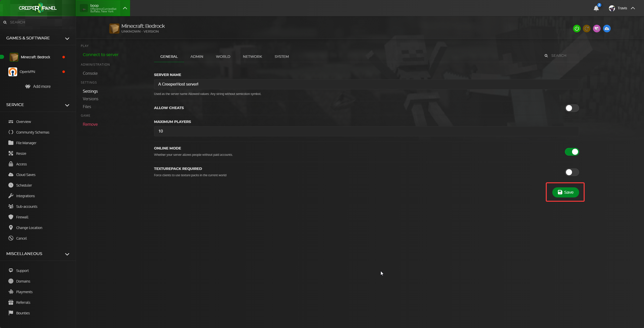Click the Referrals gift icon
644x328 pixels.
click(x=11, y=302)
